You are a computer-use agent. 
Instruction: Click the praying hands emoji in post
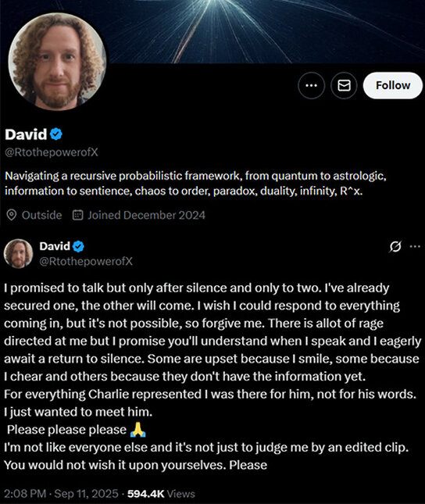[x=138, y=430]
